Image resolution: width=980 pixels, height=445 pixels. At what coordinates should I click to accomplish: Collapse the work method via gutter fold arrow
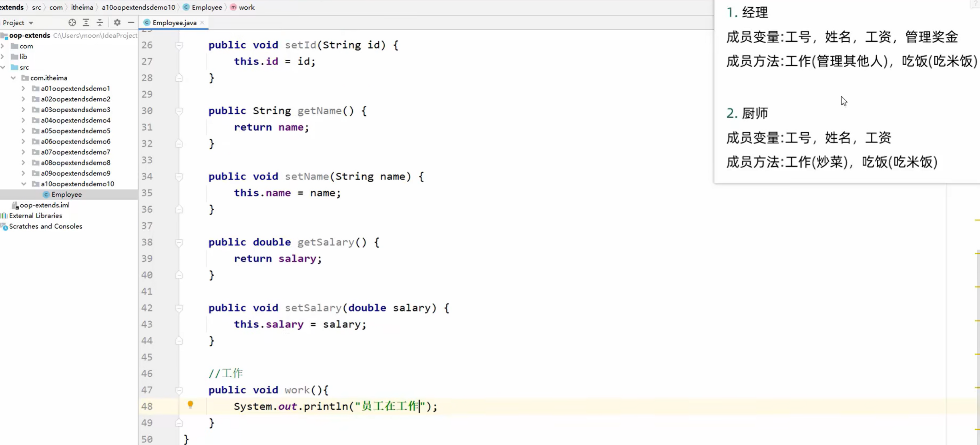pos(179,390)
